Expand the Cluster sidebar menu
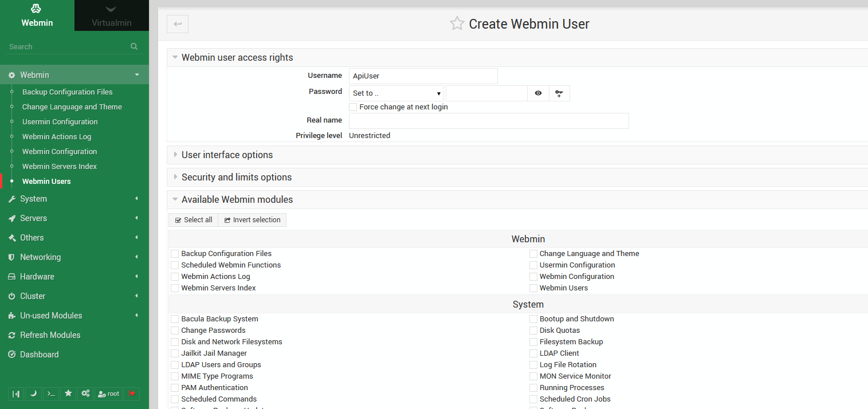 (74, 296)
